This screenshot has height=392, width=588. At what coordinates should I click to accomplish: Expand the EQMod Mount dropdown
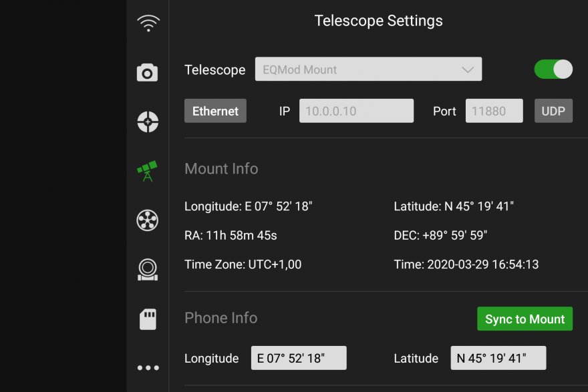368,69
